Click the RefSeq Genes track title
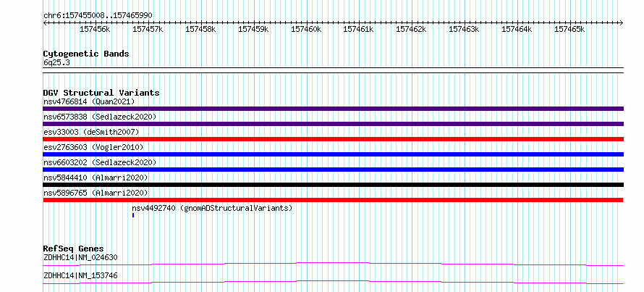 click(x=73, y=249)
